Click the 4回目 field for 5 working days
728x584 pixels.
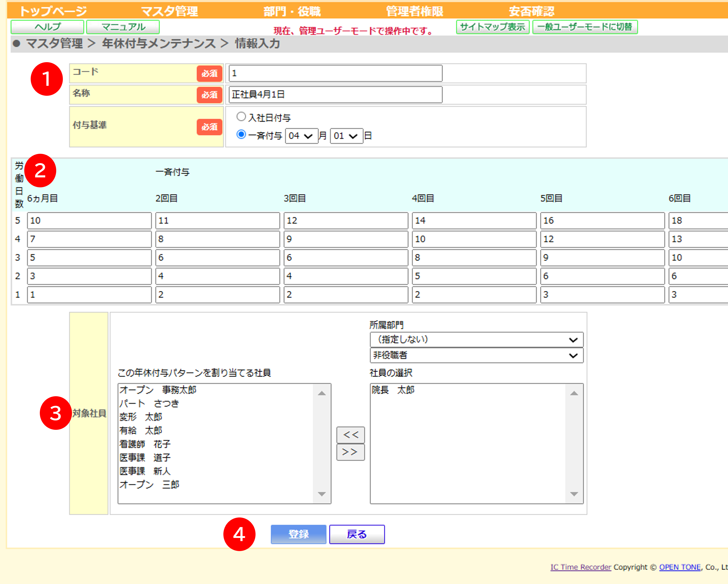click(474, 221)
